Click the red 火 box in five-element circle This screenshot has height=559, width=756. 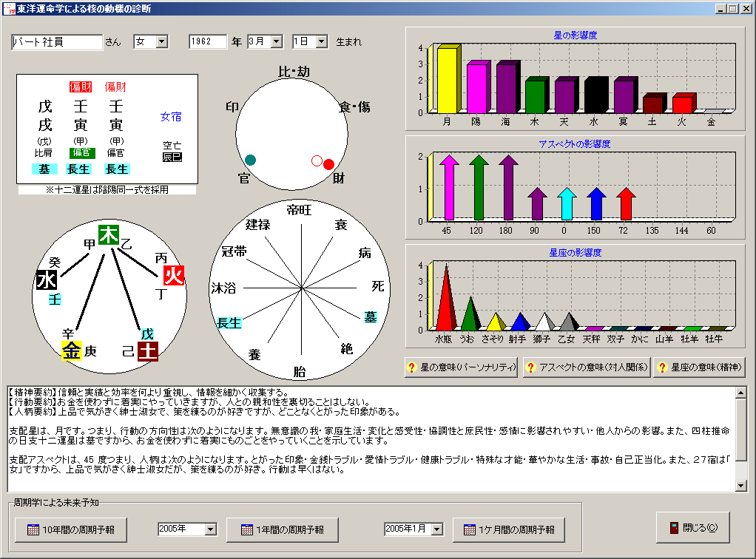[x=174, y=275]
